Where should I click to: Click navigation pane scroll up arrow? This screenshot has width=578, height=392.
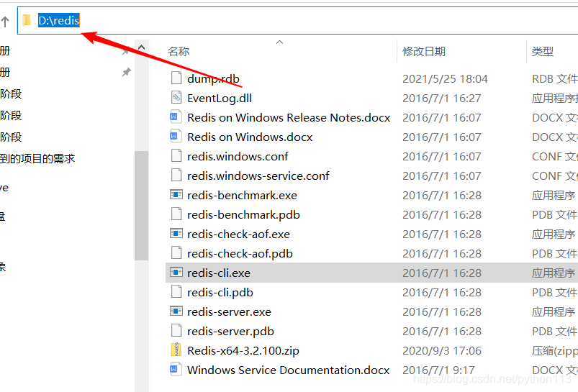[x=141, y=47]
